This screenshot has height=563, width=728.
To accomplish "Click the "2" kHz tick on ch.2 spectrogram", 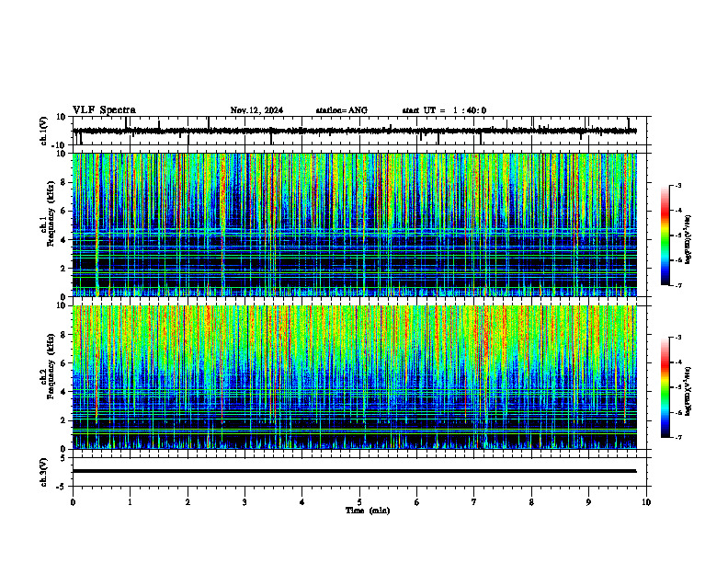I will (63, 420).
